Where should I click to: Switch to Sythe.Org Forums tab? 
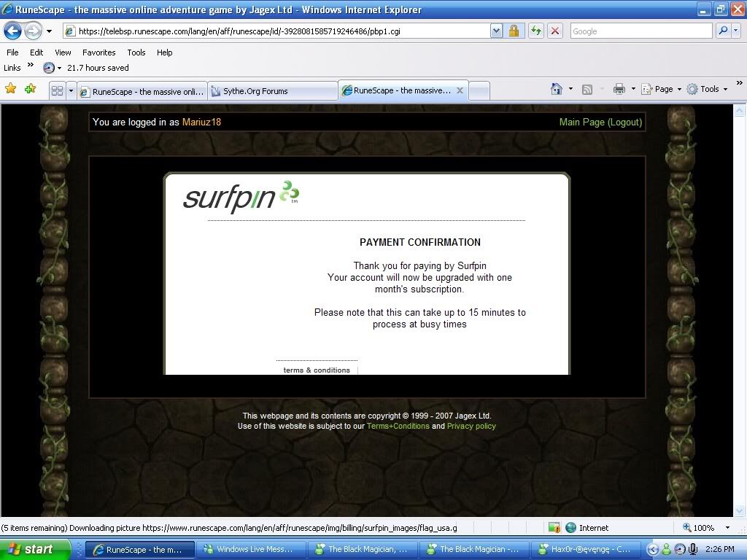(273, 91)
